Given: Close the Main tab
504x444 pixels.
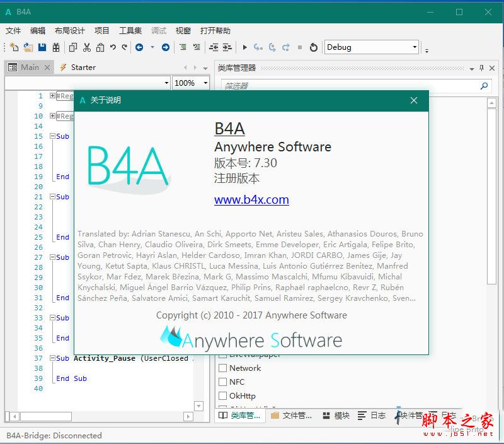Looking at the screenshot, I should pyautogui.click(x=47, y=67).
